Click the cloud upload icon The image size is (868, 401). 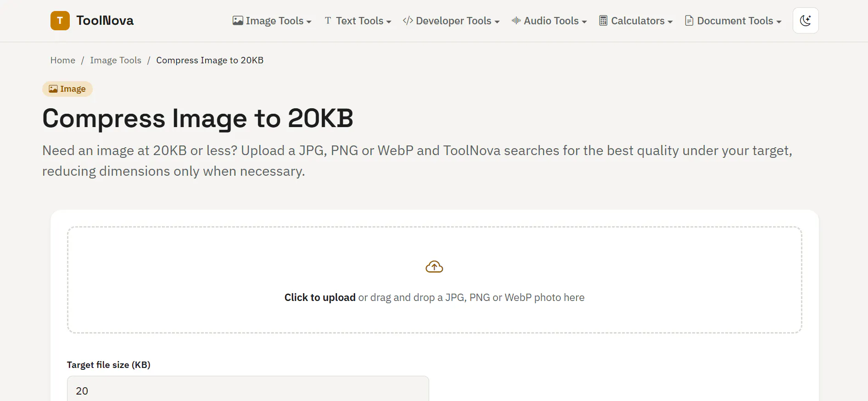pyautogui.click(x=434, y=267)
